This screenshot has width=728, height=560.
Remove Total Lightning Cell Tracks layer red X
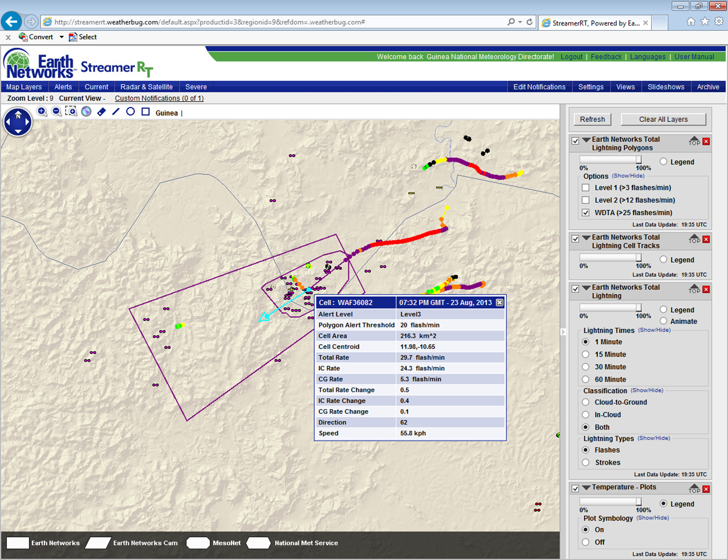point(706,239)
